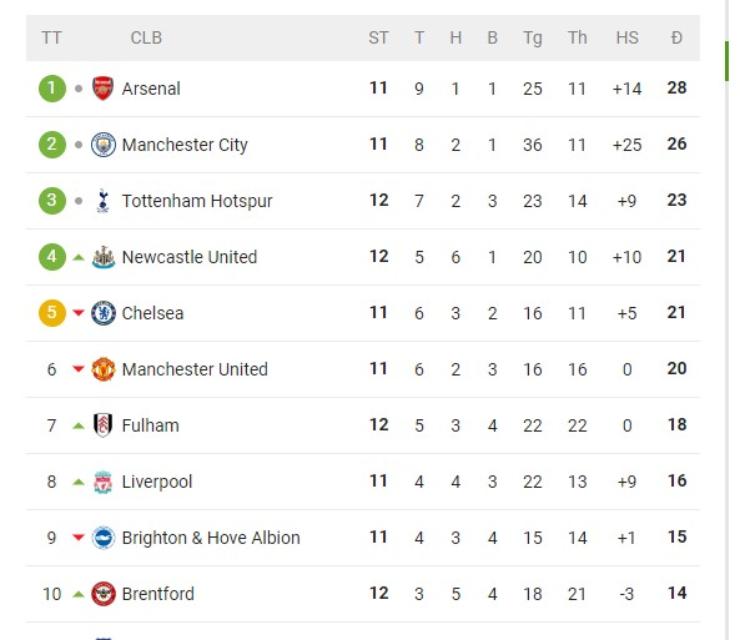Screen dimensions: 740x640
Task: Click the Arsenal club crest icon
Action: pyautogui.click(x=103, y=88)
